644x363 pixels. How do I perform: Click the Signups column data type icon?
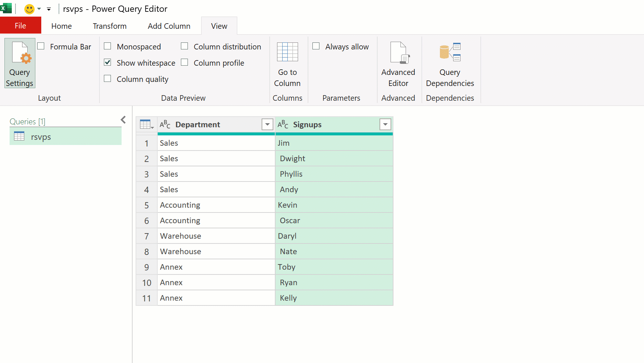point(283,124)
